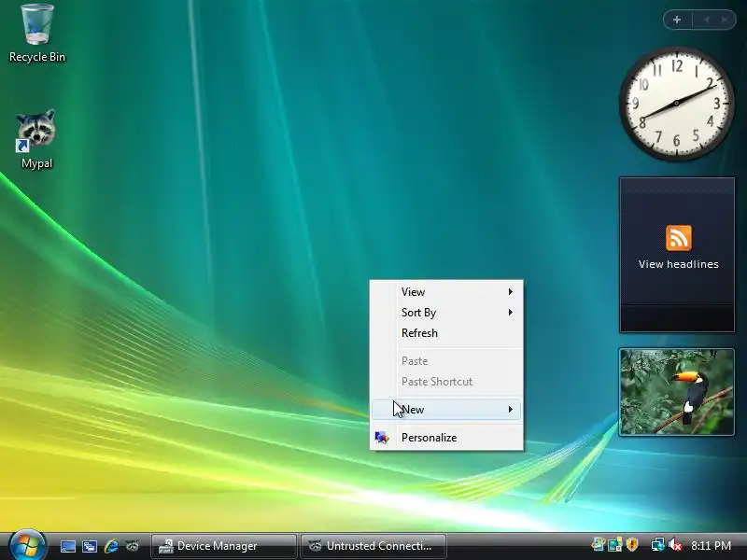The image size is (747, 560).
Task: Click the orange RSS feed icon
Action: coord(679,238)
